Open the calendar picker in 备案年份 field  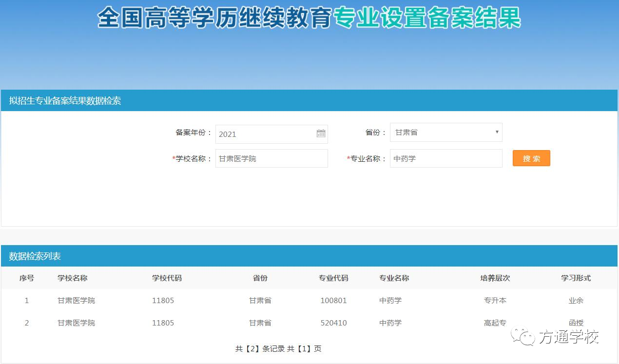[321, 134]
